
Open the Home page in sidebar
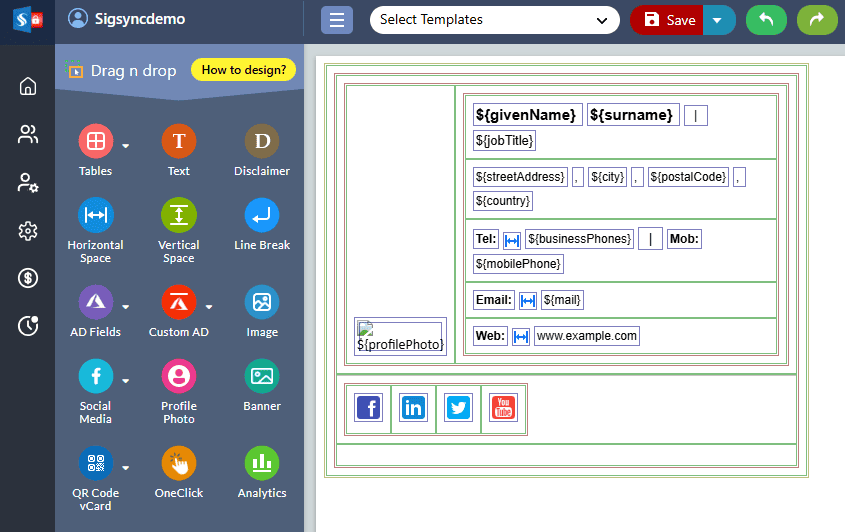tap(28, 86)
